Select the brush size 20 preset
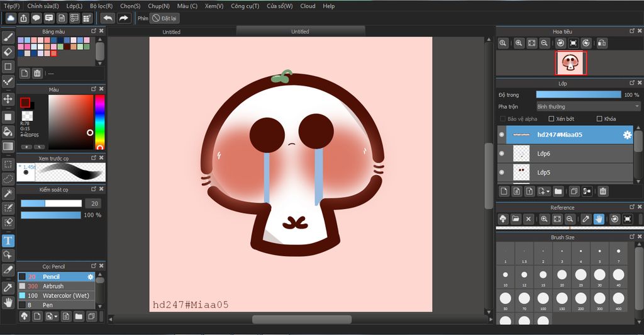 pyautogui.click(x=562, y=276)
